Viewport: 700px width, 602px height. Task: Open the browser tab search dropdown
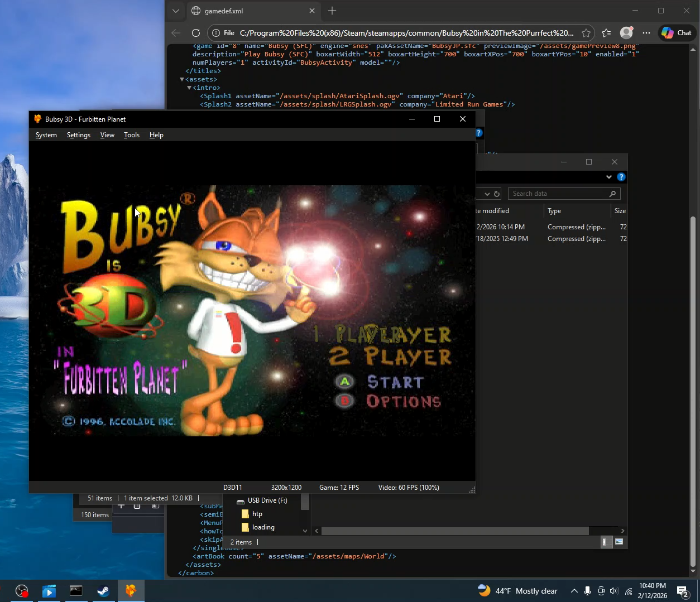click(176, 11)
